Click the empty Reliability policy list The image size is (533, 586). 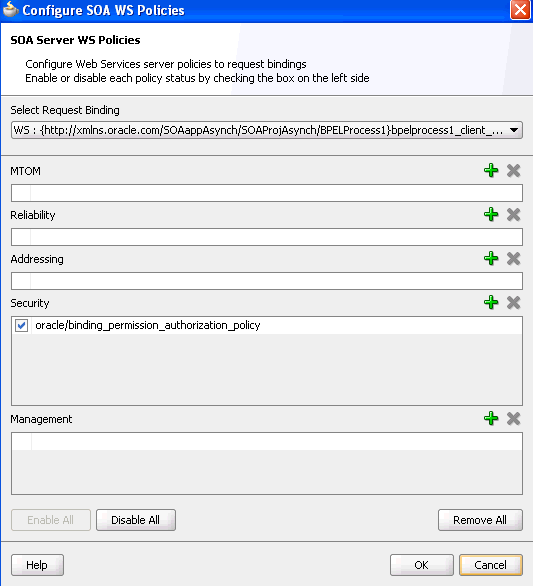pyautogui.click(x=266, y=237)
